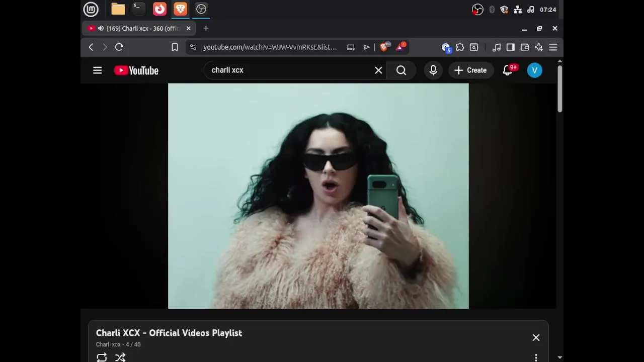Open Brave Rewards triangle icon

pos(401,47)
